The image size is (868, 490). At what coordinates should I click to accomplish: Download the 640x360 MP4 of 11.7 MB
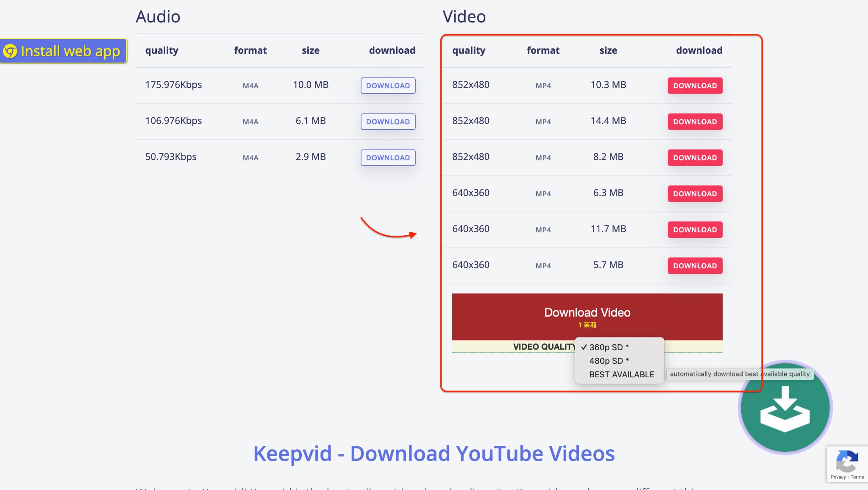click(695, 230)
